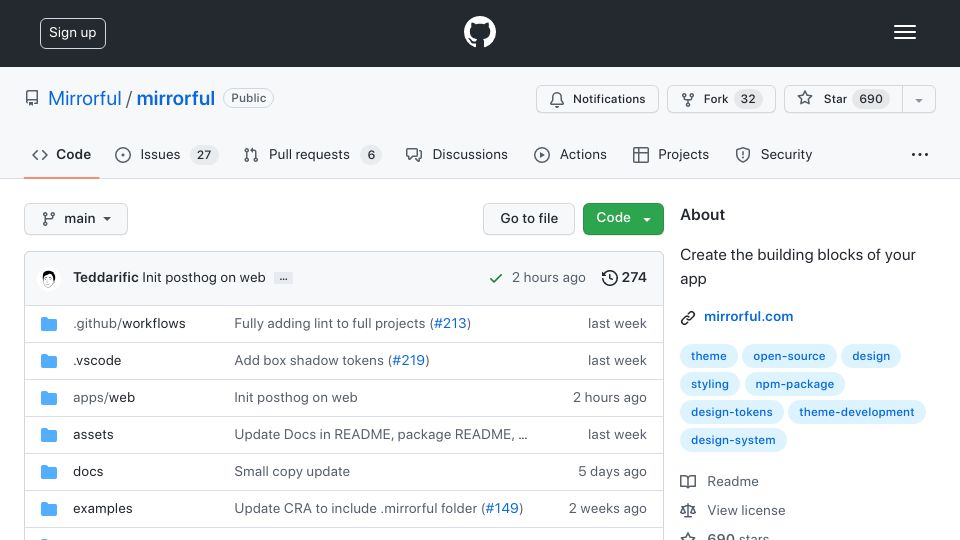Click folder icon for apps/web
This screenshot has height=540, width=960.
pos(49,398)
